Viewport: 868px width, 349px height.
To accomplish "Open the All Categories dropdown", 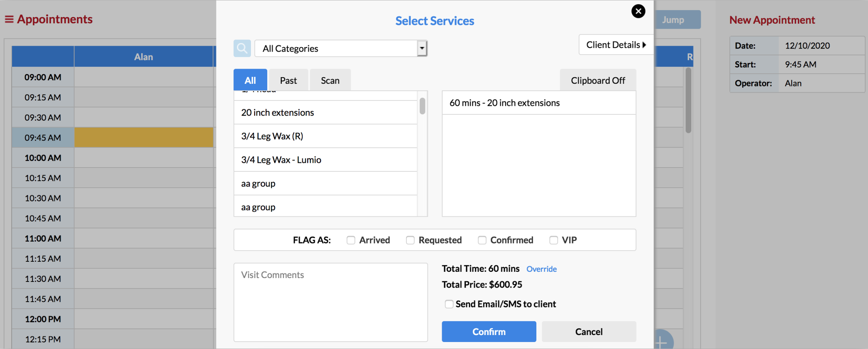I will (422, 48).
